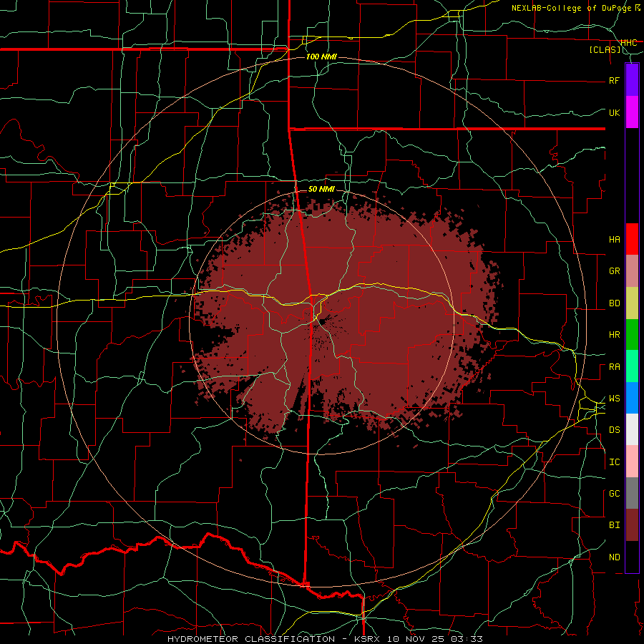Click the '[CLAS]' legend header text
Image resolution: width=644 pixels, height=644 pixels.
[x=605, y=50]
